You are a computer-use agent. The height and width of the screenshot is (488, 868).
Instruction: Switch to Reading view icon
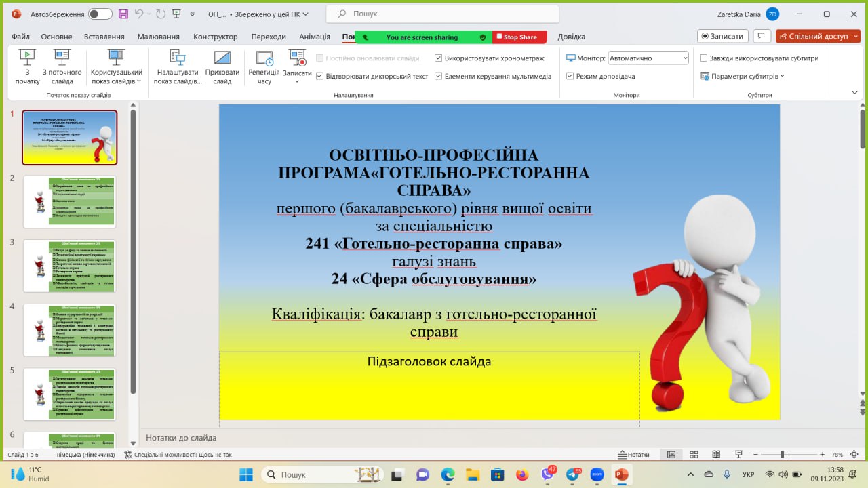715,455
